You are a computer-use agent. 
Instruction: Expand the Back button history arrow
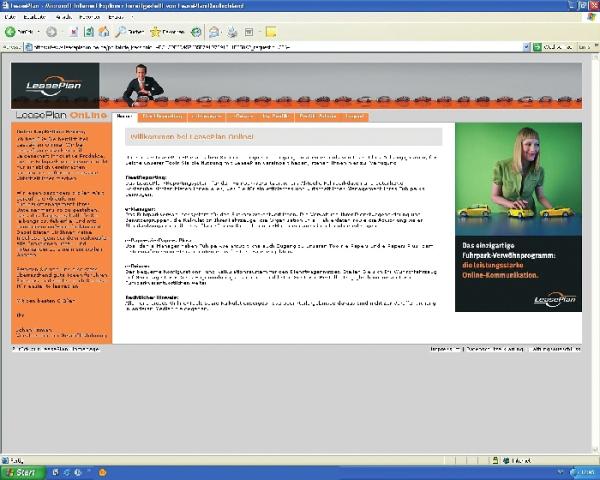click(37, 32)
